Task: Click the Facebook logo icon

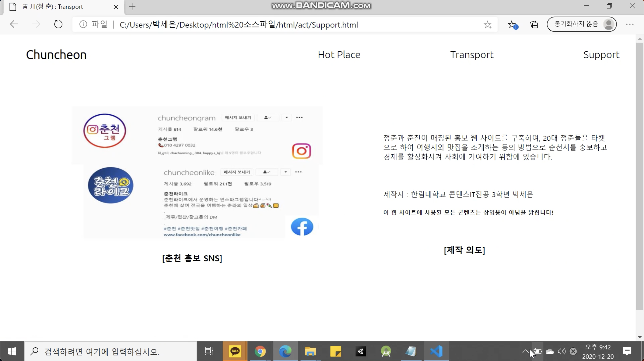Action: (x=302, y=227)
